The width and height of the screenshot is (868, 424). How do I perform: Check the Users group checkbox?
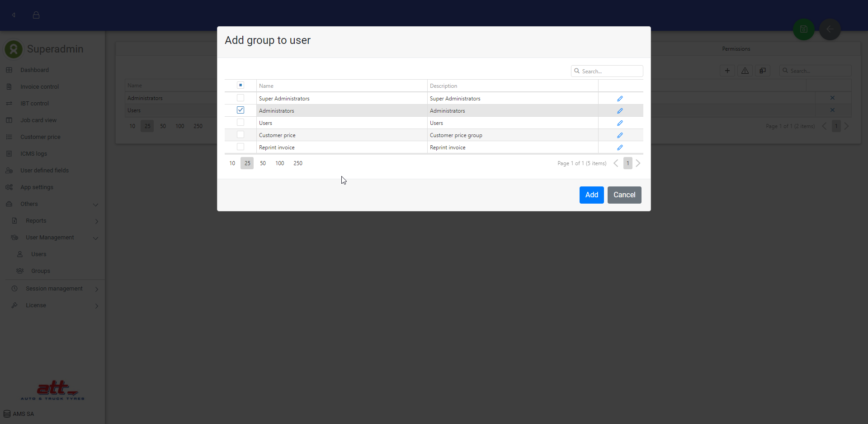point(241,123)
